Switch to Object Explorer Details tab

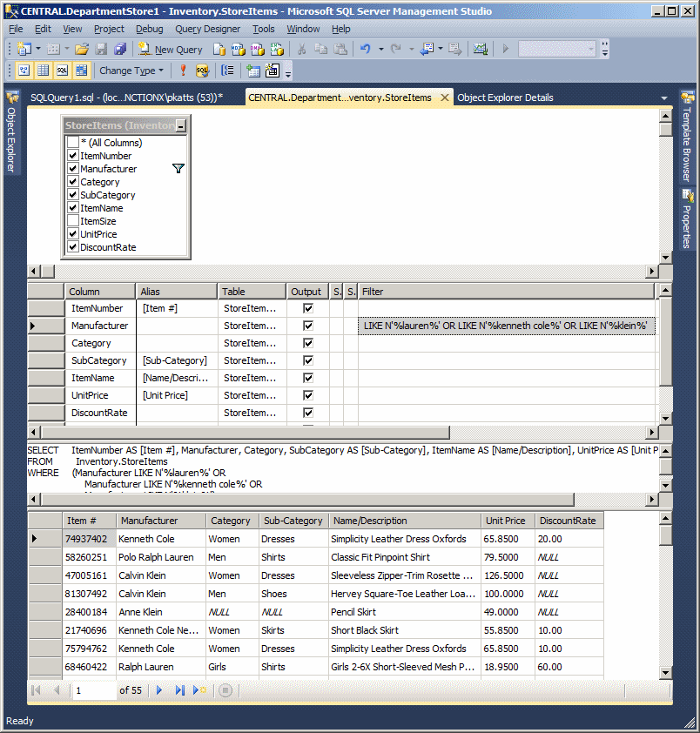coord(505,98)
